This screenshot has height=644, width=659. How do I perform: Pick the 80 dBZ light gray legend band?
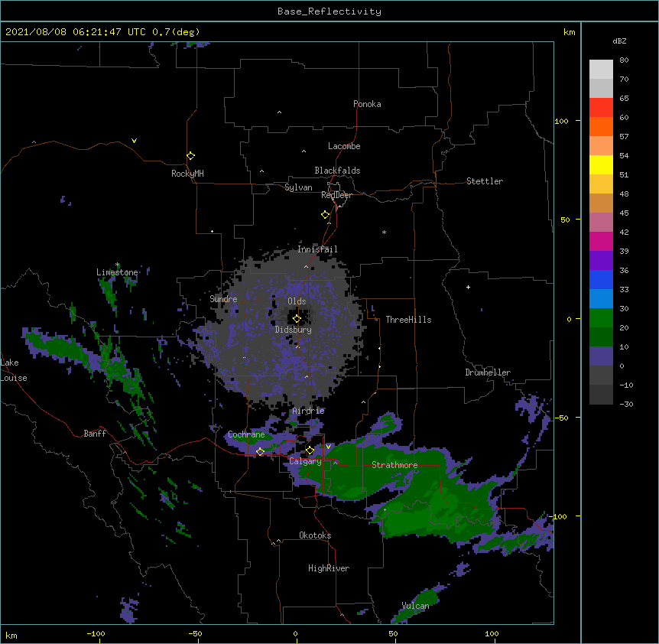pyautogui.click(x=601, y=70)
